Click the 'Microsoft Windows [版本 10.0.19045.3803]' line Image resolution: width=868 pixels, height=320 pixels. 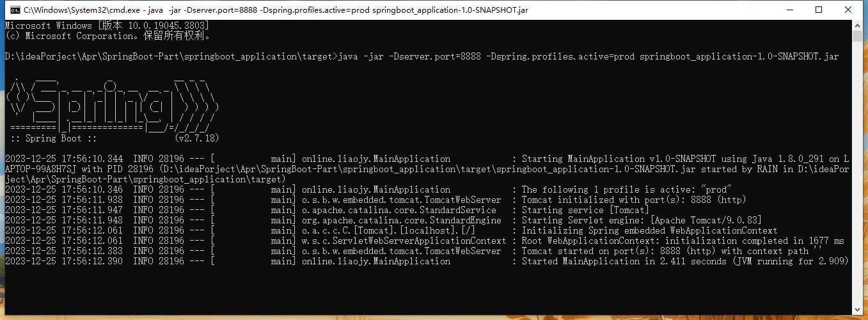[x=107, y=26]
